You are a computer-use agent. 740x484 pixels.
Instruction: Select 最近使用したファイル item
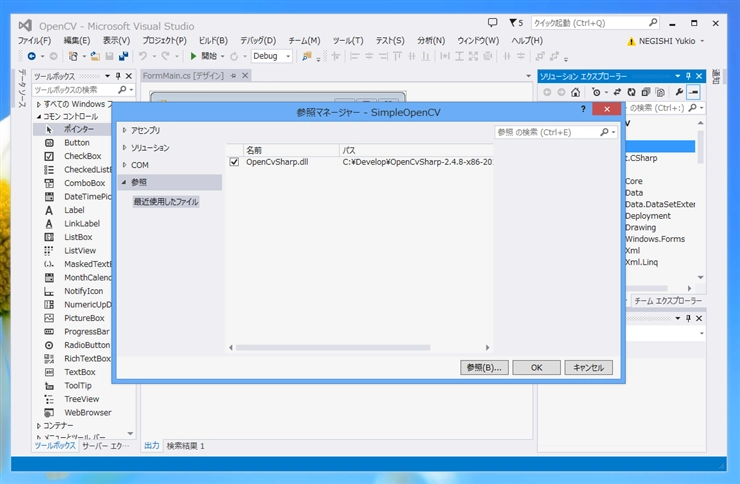tap(166, 202)
